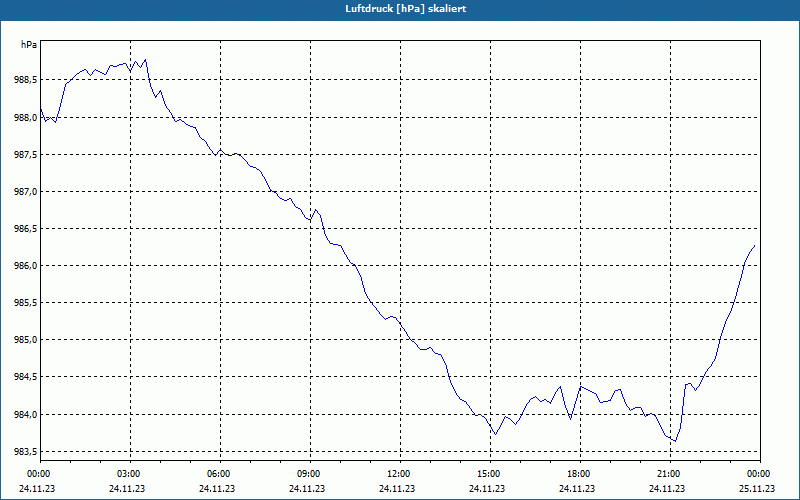Click the 988,0 y-axis label
The height and width of the screenshot is (500, 800).
[25, 117]
